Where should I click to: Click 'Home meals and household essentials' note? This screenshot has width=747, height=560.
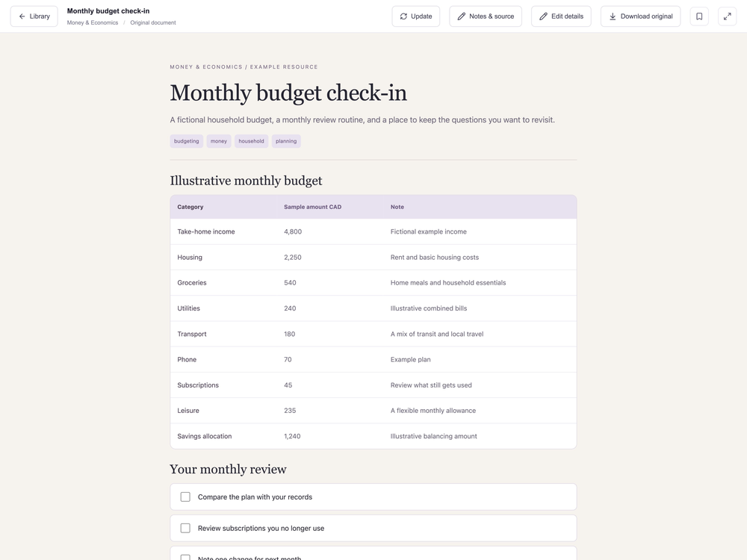click(x=447, y=282)
